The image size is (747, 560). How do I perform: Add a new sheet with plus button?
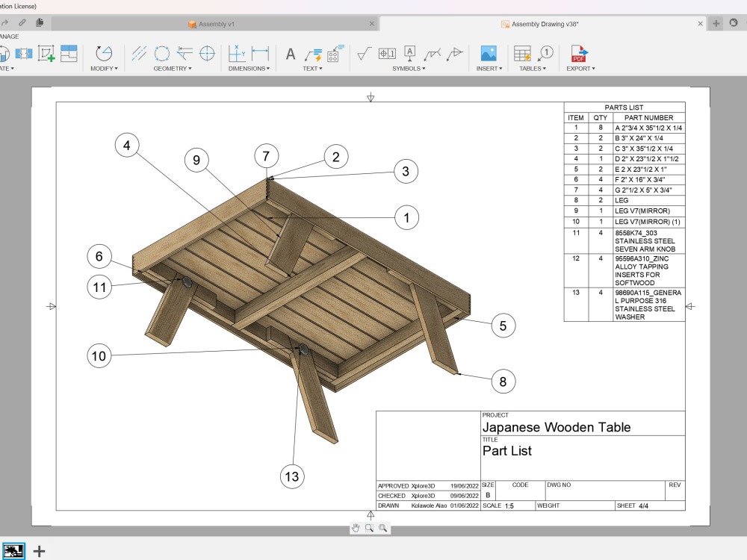[x=39, y=552]
